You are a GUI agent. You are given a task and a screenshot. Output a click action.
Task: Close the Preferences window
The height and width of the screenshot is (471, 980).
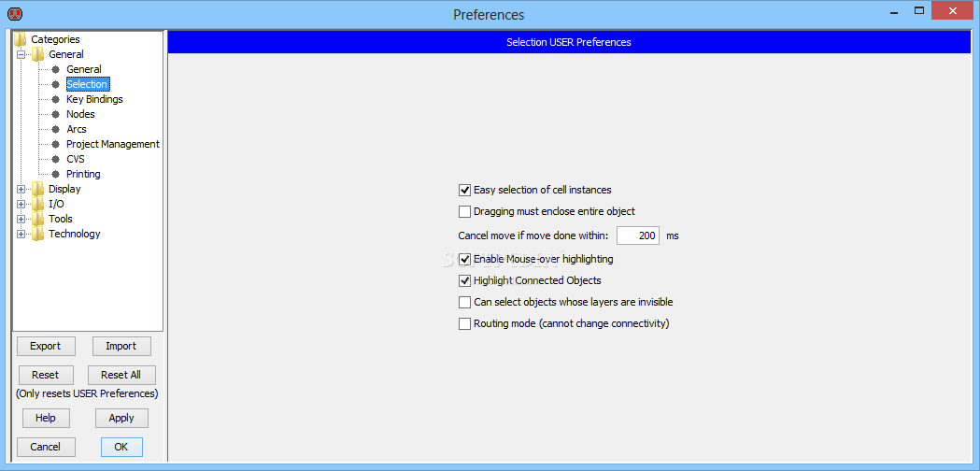coord(953,10)
